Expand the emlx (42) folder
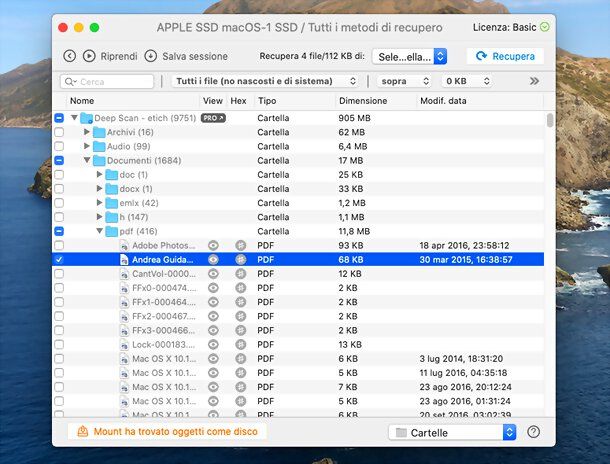Viewport: 610px width, 464px height. coord(99,203)
